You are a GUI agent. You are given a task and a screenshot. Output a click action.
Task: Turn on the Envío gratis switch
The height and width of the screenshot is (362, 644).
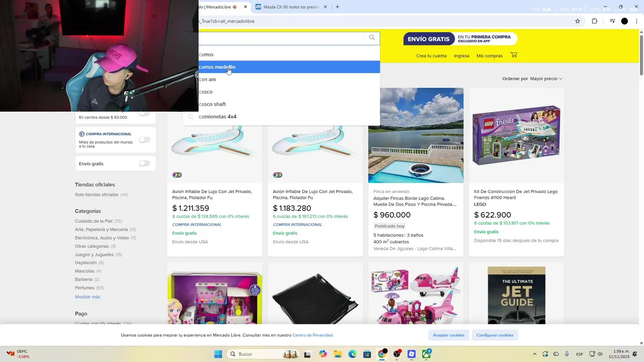tap(144, 163)
